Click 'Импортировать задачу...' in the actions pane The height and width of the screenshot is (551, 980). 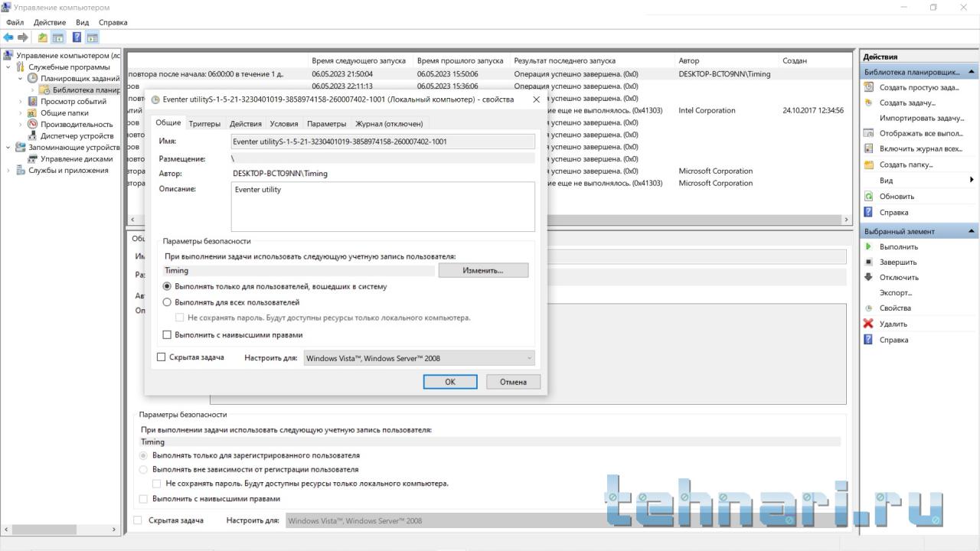(922, 118)
